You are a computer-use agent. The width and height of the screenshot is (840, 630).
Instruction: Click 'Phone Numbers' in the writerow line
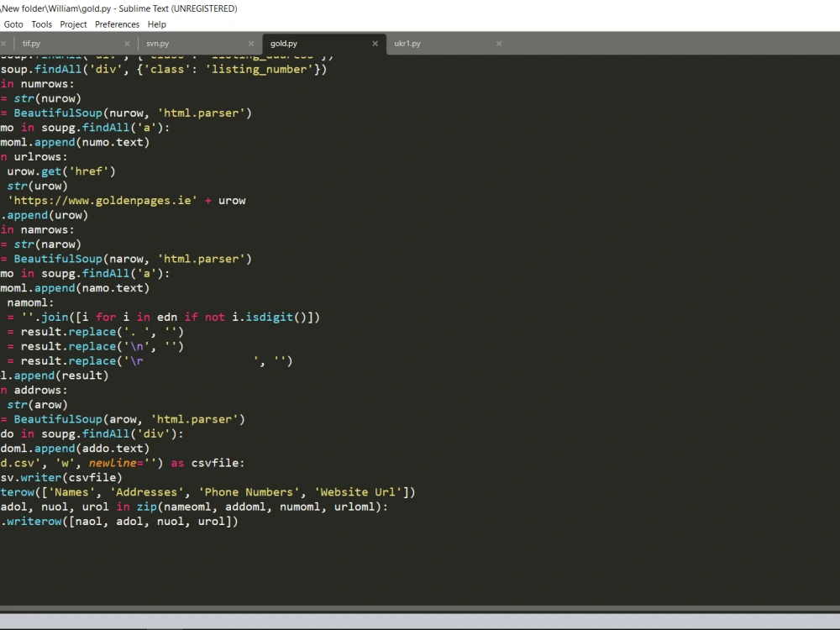(249, 491)
